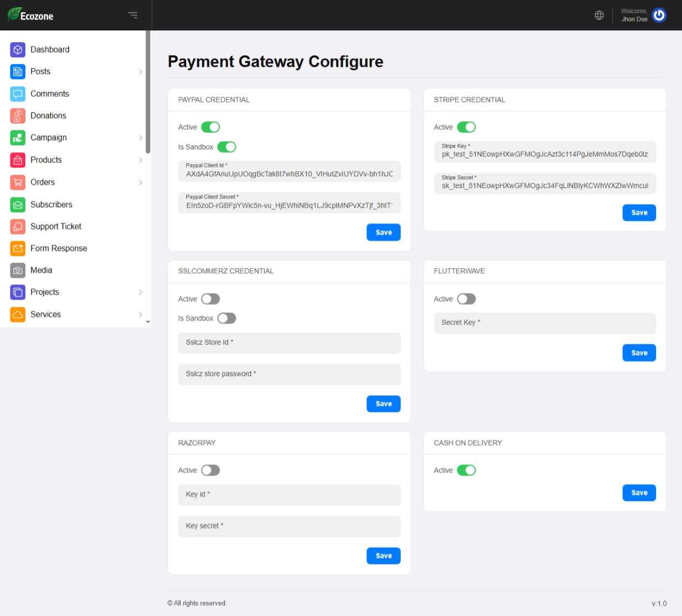The height and width of the screenshot is (616, 682).
Task: Open the Comments menu item
Action: coord(50,94)
